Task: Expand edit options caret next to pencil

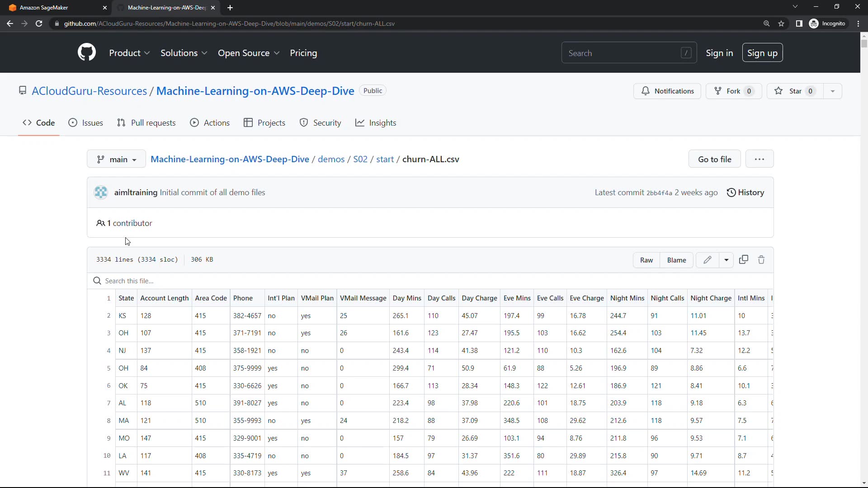Action: tap(726, 260)
